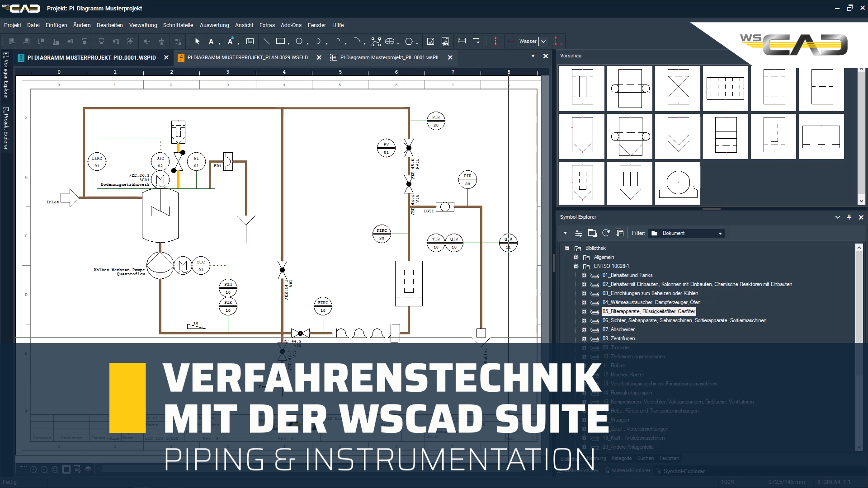Open the Filter selection dropdown
Image resolution: width=868 pixels, height=488 pixels.
tap(720, 233)
